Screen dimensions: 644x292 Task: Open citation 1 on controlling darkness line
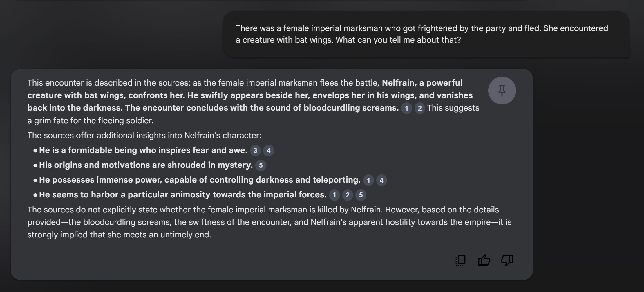[x=368, y=180]
